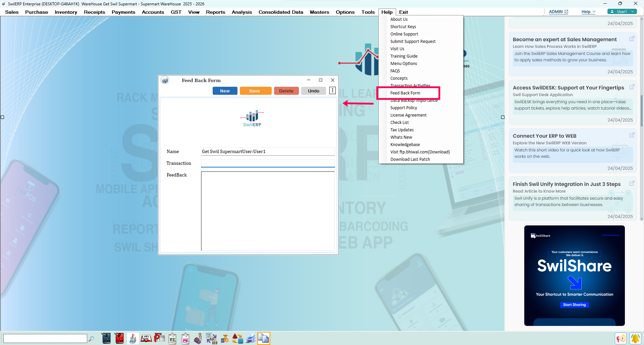Click the SwilERP logo icon in Feed Back Form title bar

tap(165, 80)
